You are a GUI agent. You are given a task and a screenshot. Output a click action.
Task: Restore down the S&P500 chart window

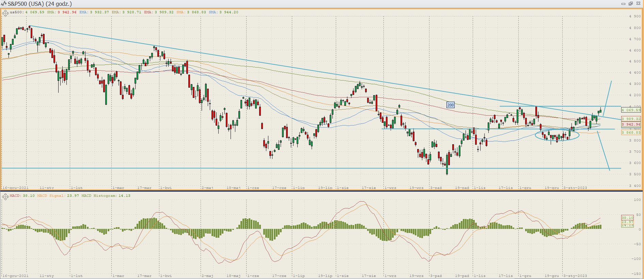631,4
